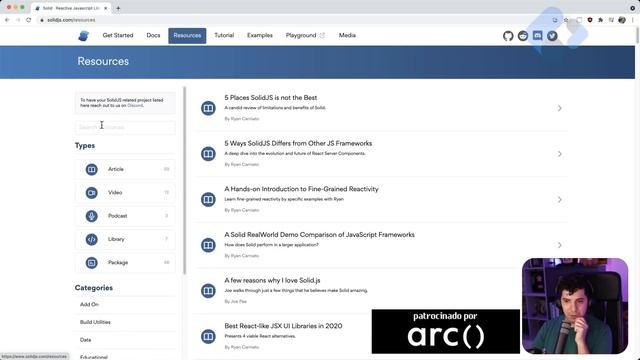Open the Tutorial nav item
640x360 pixels.
(x=224, y=36)
